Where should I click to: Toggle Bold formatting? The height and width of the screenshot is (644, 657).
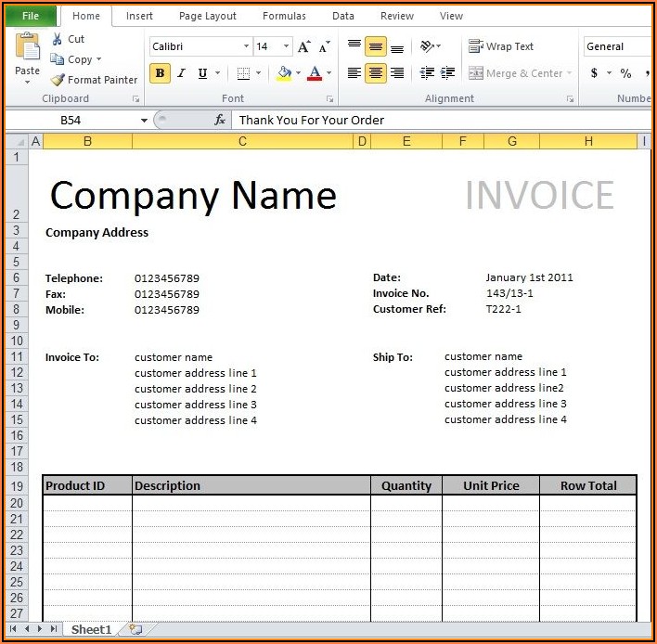click(161, 73)
